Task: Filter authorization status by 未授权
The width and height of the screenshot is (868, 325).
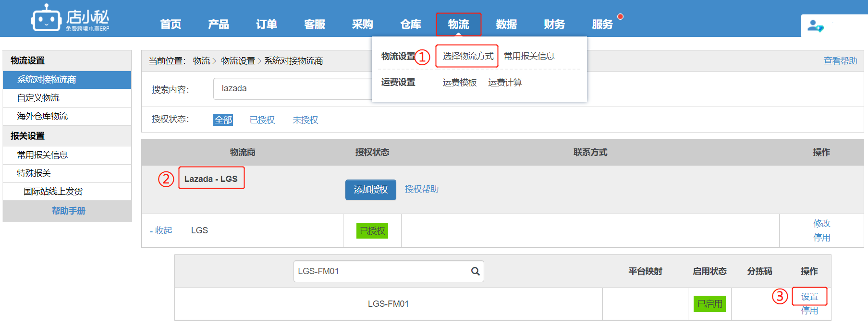Action: (x=306, y=120)
